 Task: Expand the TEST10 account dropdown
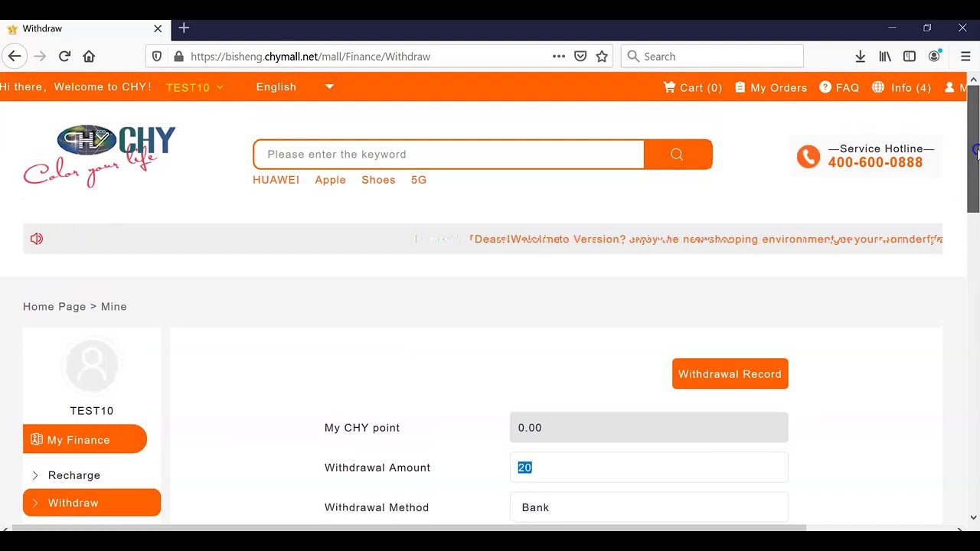[194, 87]
